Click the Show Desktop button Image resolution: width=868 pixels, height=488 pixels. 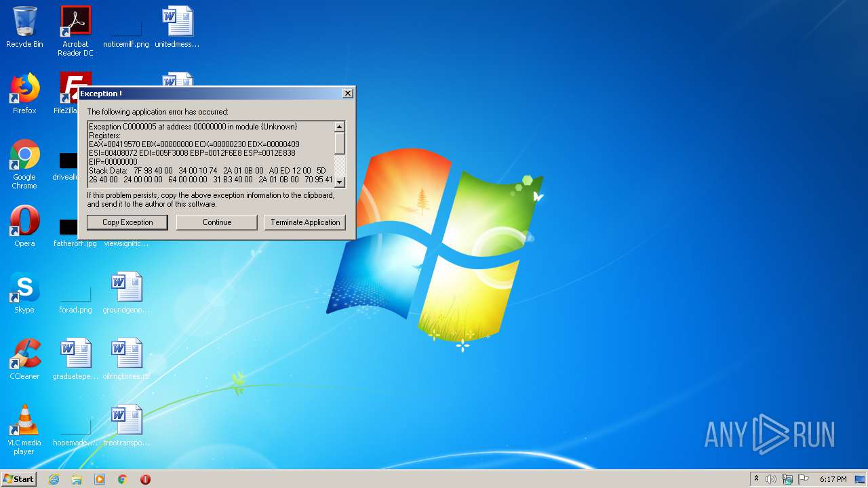tap(861, 479)
